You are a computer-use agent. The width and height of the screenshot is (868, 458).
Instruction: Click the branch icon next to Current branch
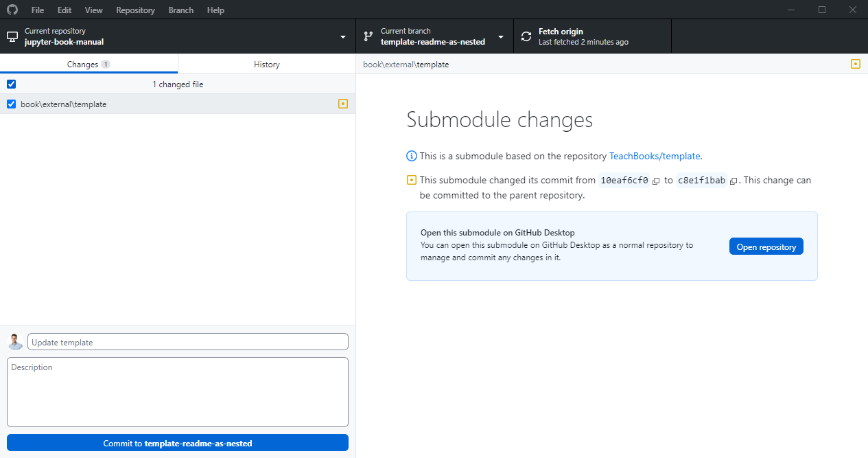coord(368,36)
